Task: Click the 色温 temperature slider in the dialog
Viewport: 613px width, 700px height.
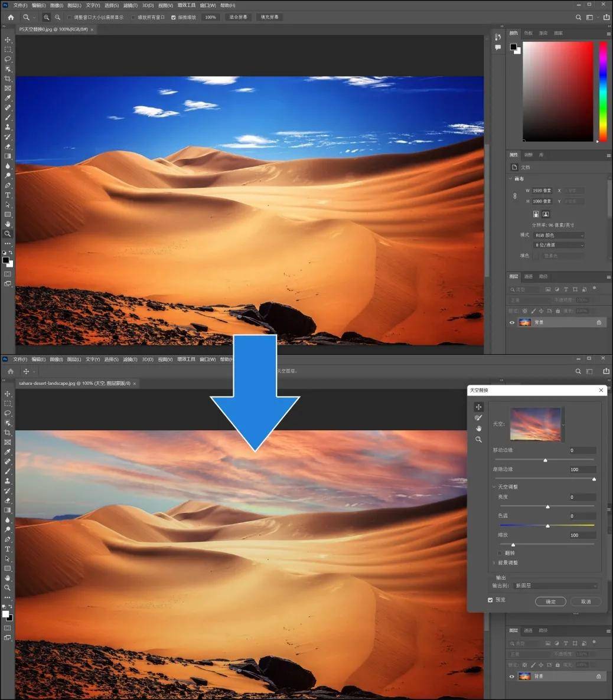Action: click(547, 525)
